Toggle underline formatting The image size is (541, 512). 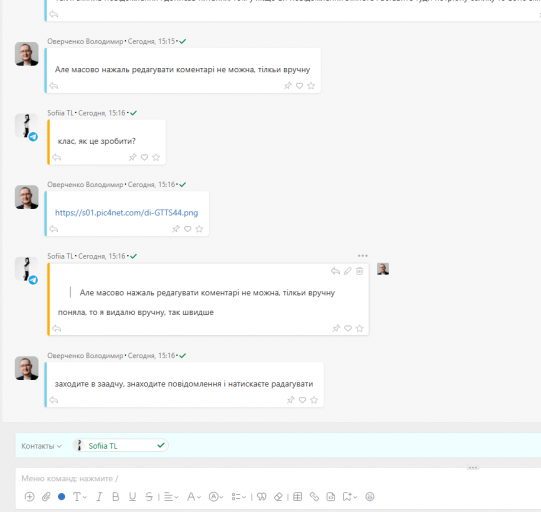132,496
